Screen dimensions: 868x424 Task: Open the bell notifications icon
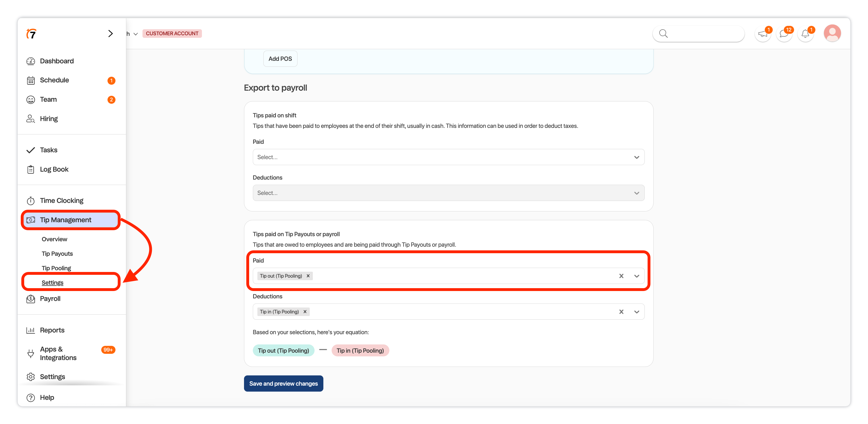pyautogui.click(x=805, y=34)
